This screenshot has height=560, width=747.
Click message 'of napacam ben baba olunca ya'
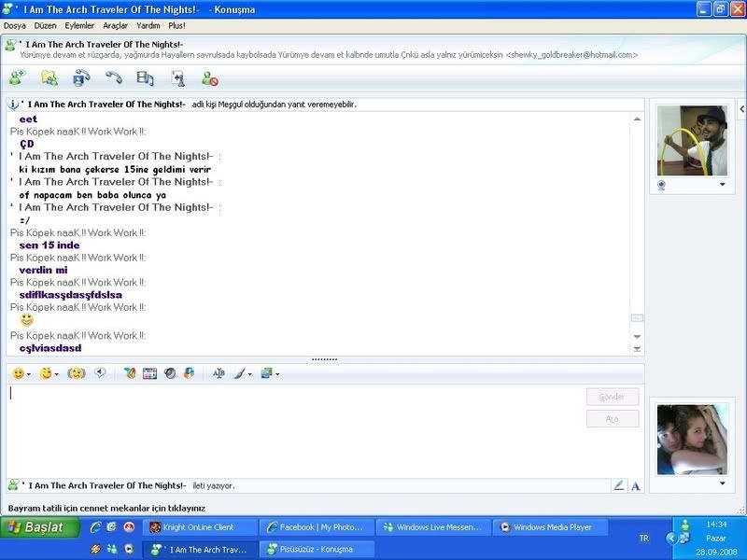coord(92,195)
